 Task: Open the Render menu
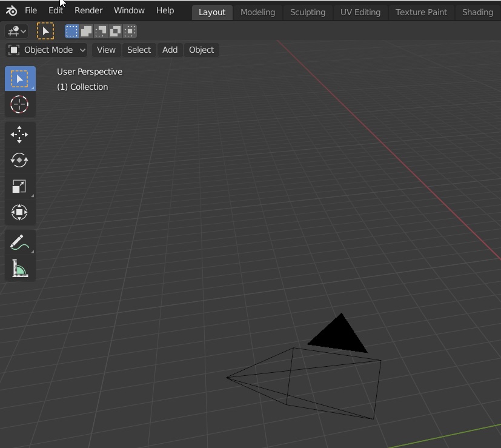88,10
